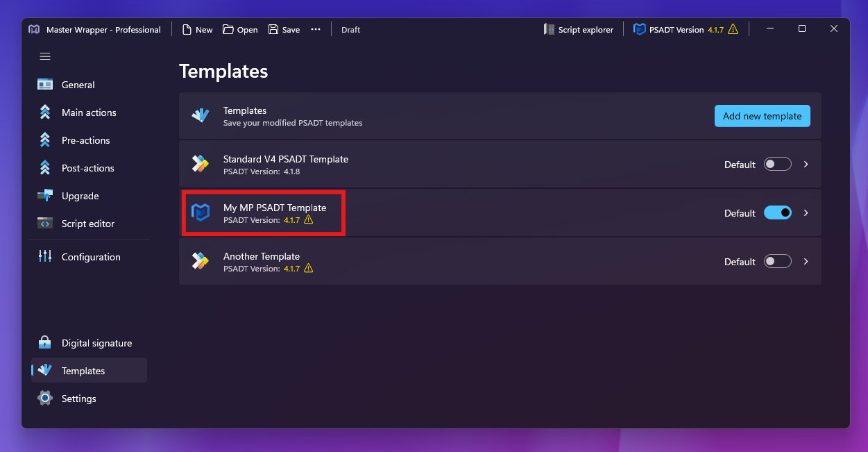This screenshot has height=452, width=868.
Task: Click the Add new template button
Action: pyautogui.click(x=762, y=116)
